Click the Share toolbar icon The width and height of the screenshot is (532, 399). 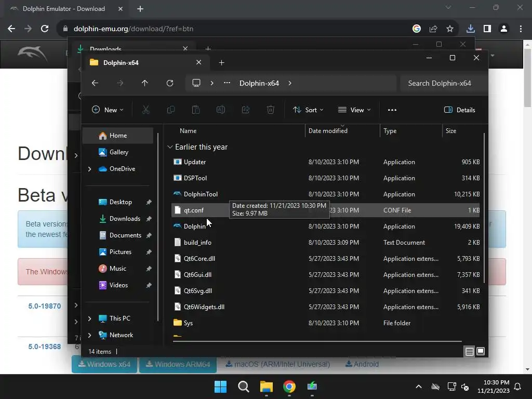click(246, 110)
